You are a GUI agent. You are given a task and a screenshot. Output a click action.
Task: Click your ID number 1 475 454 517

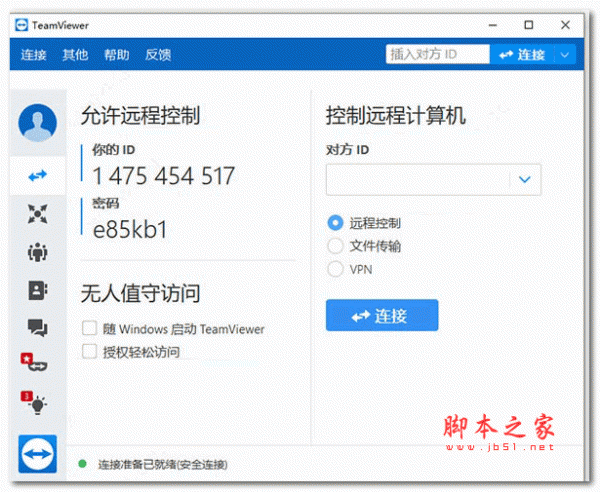164,176
